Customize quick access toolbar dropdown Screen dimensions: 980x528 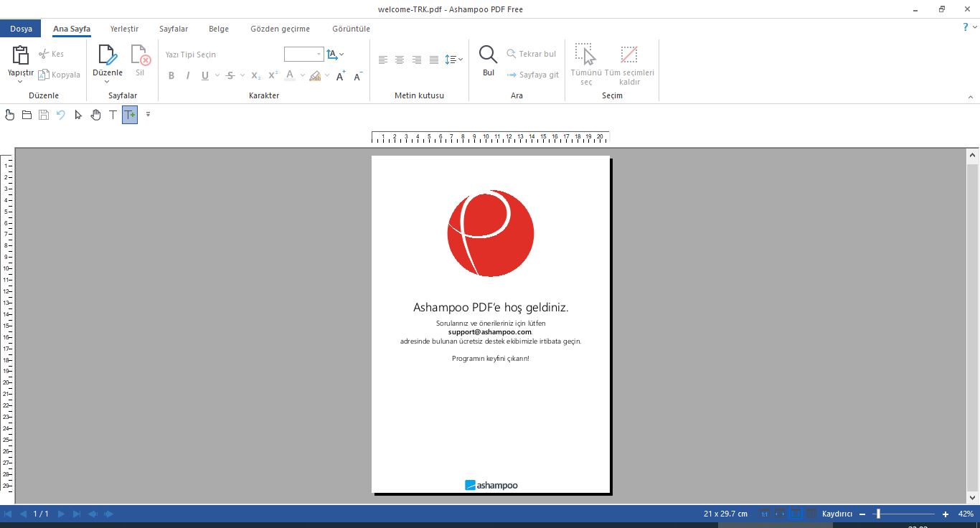coord(148,115)
